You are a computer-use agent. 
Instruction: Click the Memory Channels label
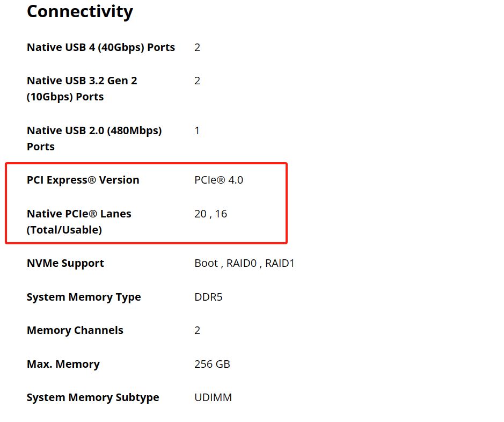point(75,330)
